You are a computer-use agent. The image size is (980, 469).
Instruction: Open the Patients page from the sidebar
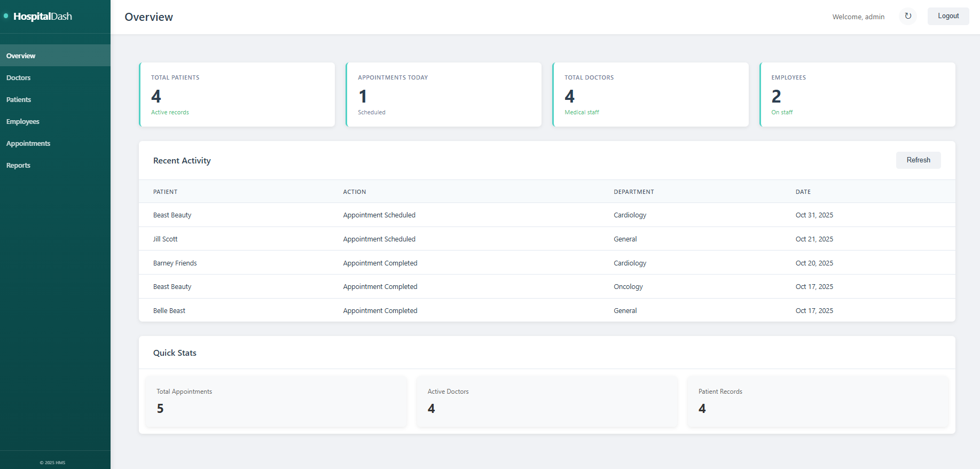55,99
